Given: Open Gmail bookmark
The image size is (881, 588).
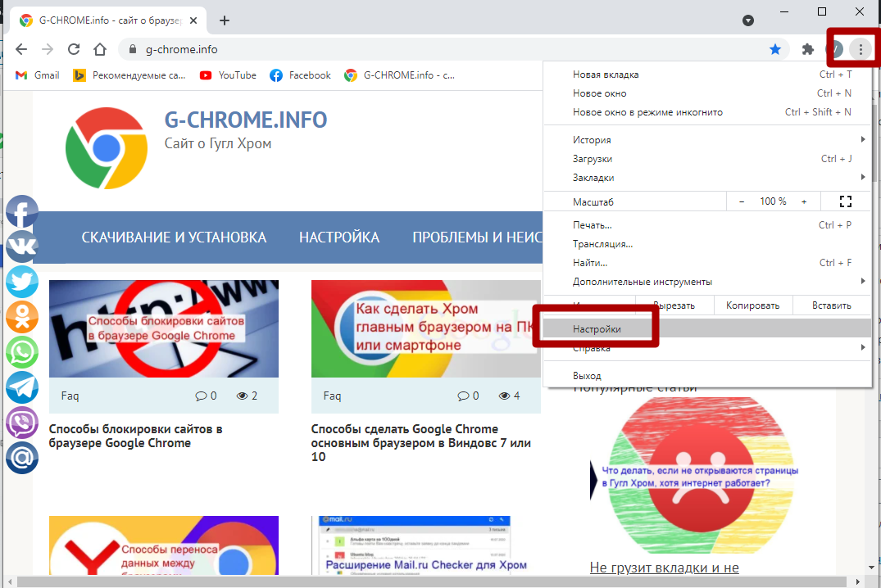Looking at the screenshot, I should (x=37, y=75).
